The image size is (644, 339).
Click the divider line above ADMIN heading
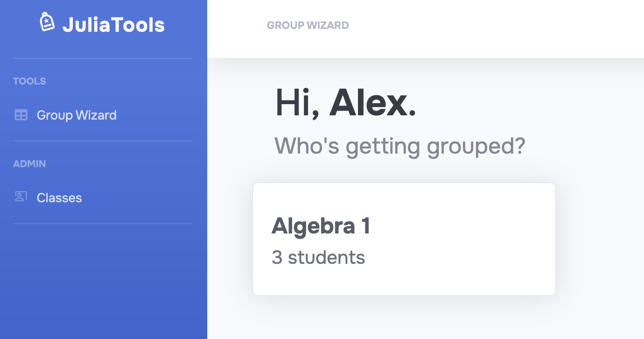click(x=103, y=141)
